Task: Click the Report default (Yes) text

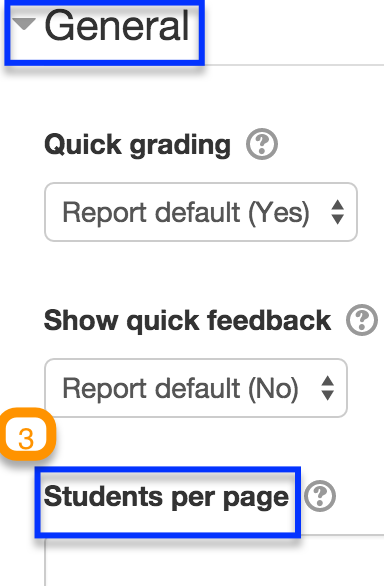Action: 186,212
